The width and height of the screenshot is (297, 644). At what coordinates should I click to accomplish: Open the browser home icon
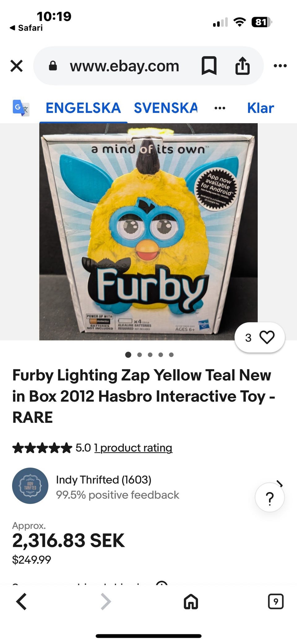(x=191, y=602)
